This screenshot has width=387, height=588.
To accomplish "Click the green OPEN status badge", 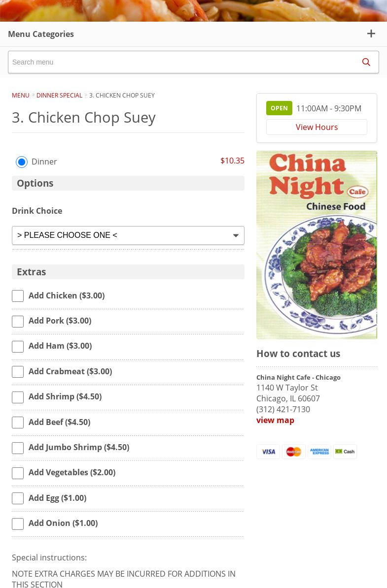I will (279, 108).
